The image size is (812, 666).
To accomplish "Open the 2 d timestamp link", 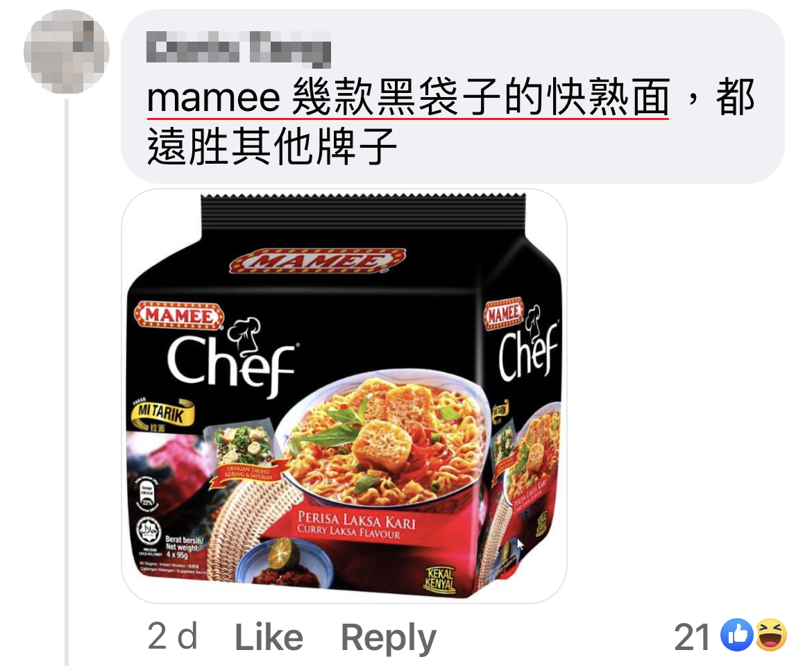I will click(x=172, y=636).
